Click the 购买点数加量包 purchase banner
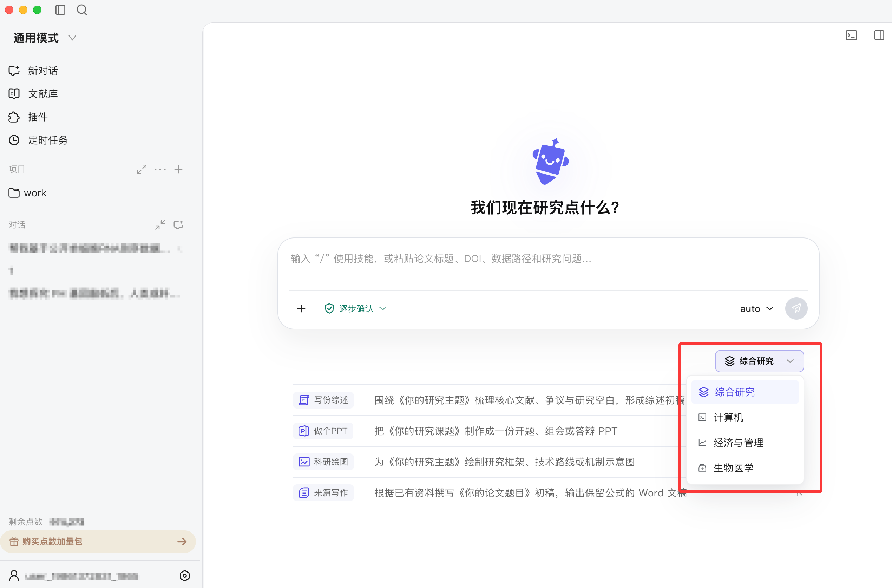The height and width of the screenshot is (588, 892). (x=98, y=542)
